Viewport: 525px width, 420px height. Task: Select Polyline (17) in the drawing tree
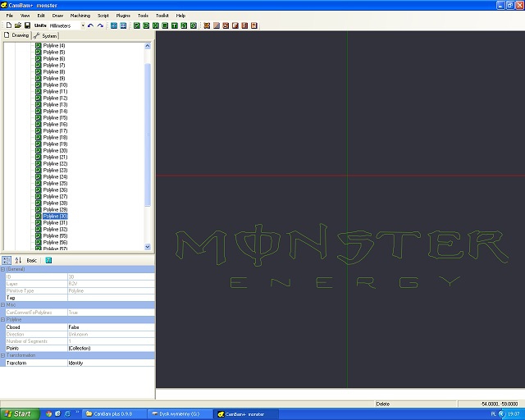coord(55,130)
